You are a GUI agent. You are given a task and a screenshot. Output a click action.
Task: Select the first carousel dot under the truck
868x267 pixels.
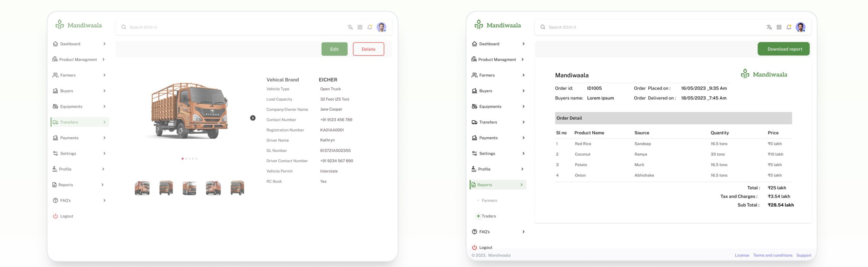point(182,158)
